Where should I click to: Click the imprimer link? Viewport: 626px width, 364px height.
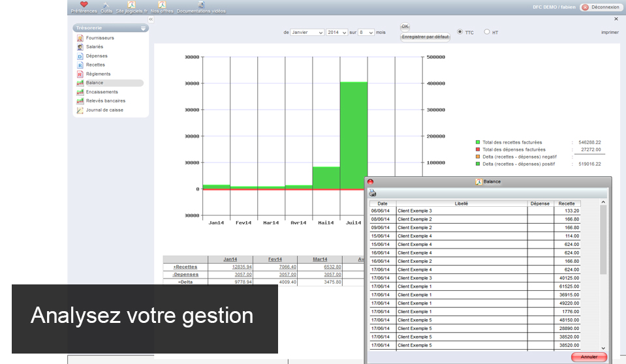[x=610, y=33]
